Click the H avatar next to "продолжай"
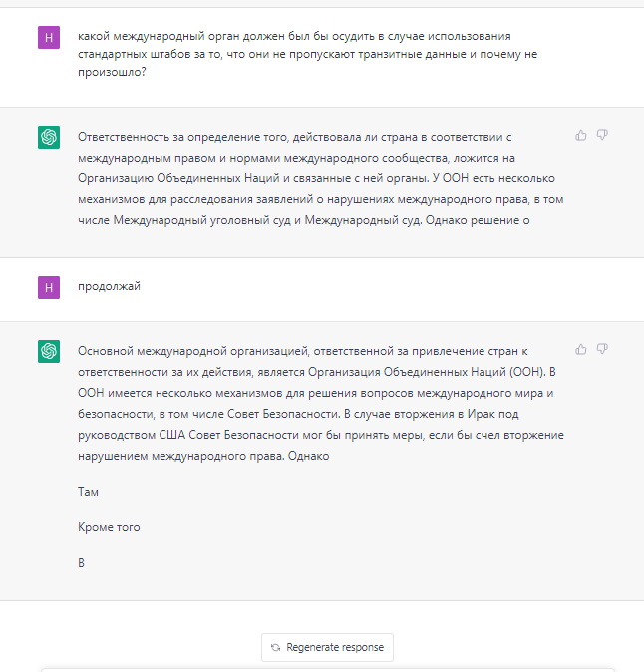Screen dimensions: 644x672 pyautogui.click(x=48, y=288)
